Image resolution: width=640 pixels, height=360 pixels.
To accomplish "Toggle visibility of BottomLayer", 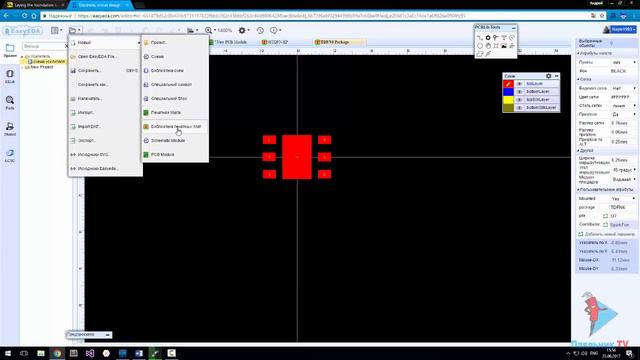I will [519, 91].
